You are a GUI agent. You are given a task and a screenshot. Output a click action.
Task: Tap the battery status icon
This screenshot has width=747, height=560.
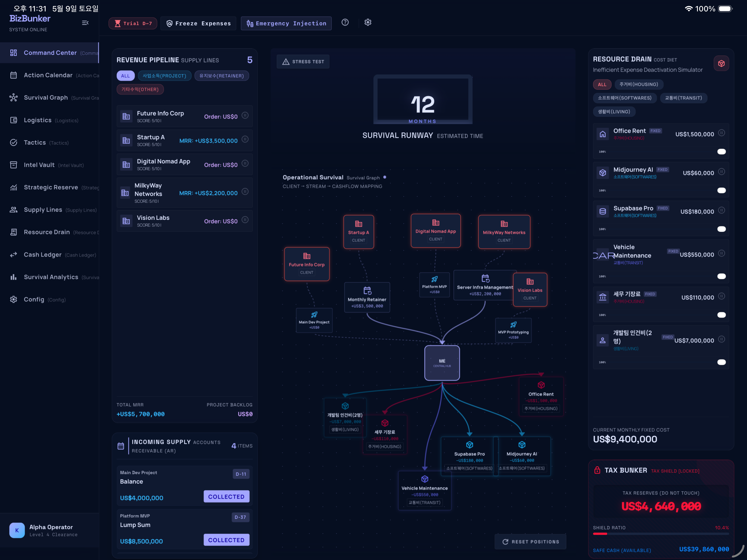coord(725,8)
